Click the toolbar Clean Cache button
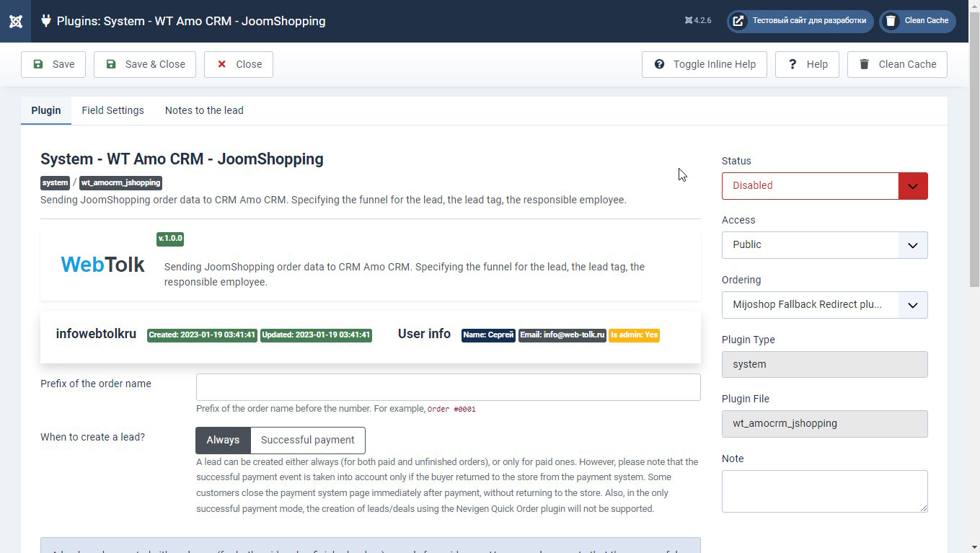The image size is (980, 553). [897, 64]
